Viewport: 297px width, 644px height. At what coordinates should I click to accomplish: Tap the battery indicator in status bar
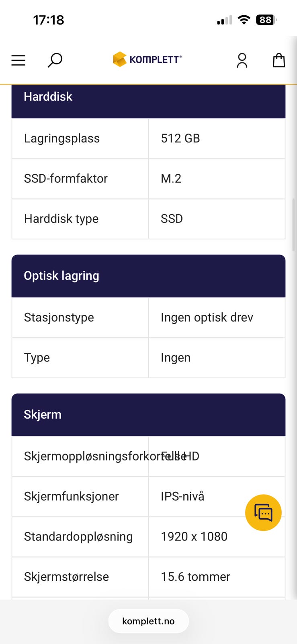[x=266, y=20]
